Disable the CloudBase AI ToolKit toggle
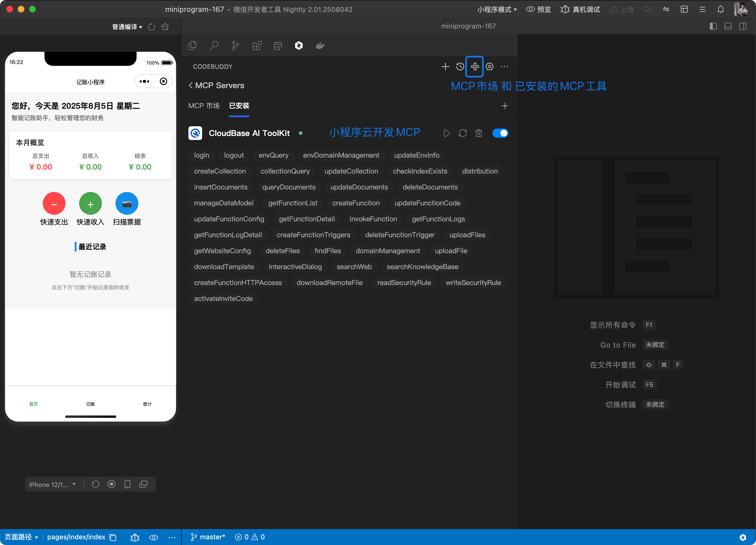Image resolution: width=756 pixels, height=545 pixels. pyautogui.click(x=500, y=133)
